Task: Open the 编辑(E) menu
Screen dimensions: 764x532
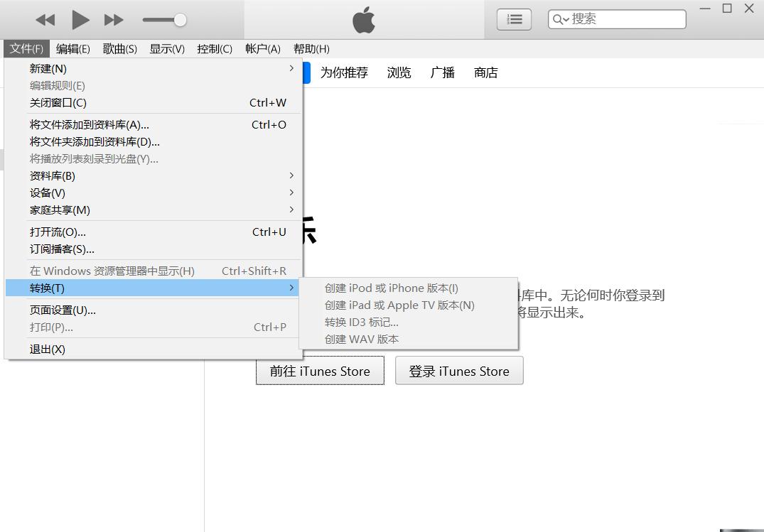Action: [x=72, y=49]
